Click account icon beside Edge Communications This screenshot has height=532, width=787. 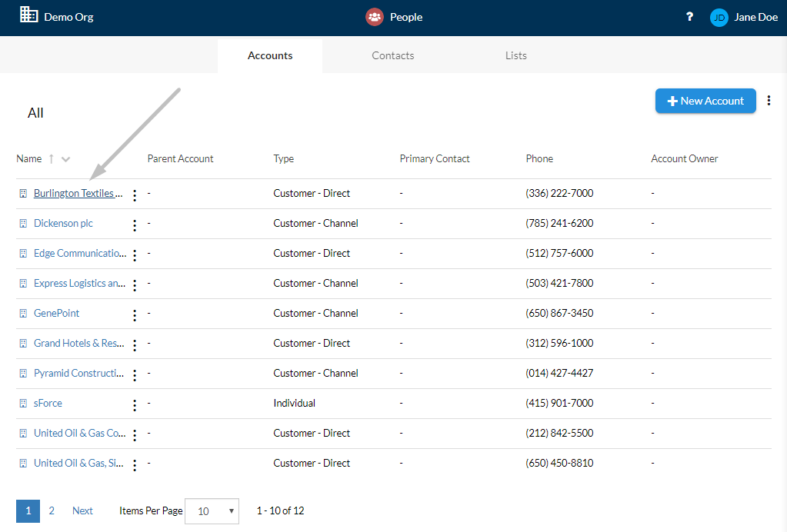[x=23, y=254]
